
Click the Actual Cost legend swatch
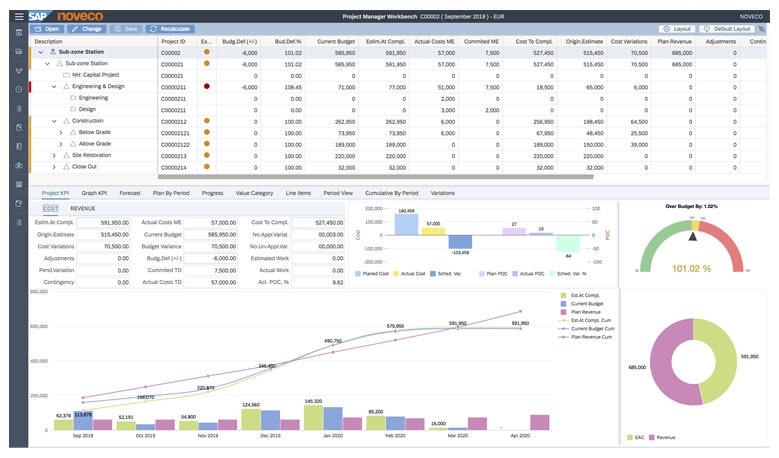point(395,274)
